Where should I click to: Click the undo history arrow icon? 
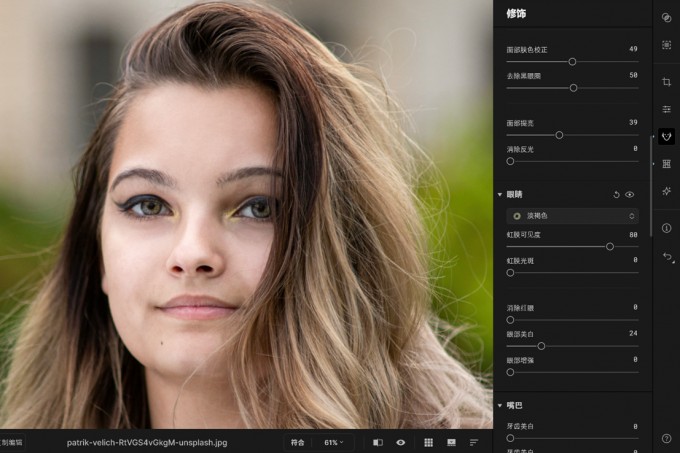tap(668, 257)
